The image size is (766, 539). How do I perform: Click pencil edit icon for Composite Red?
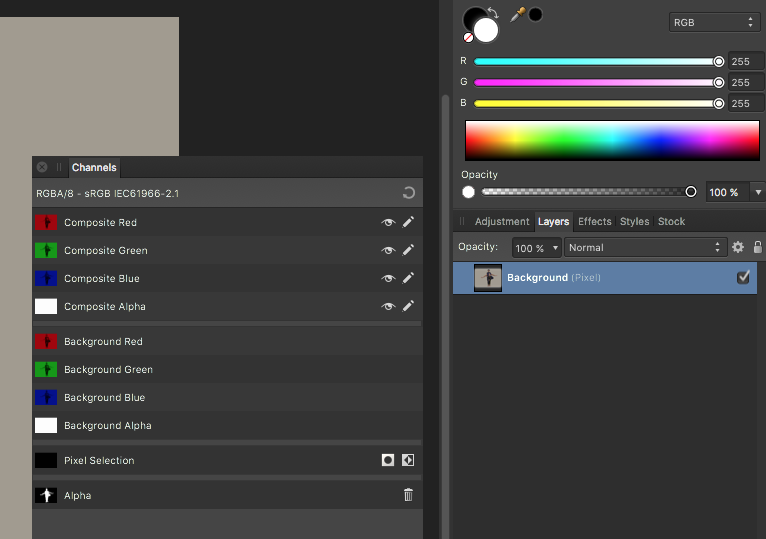pos(408,222)
